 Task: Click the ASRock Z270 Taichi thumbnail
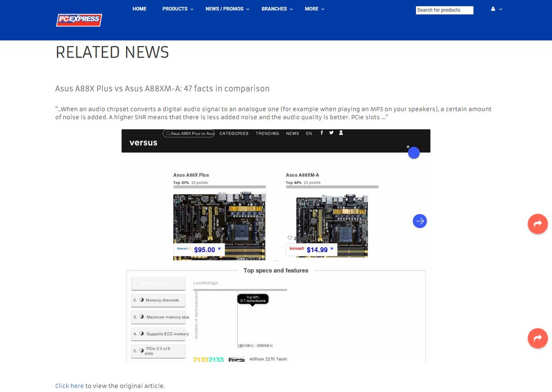[x=236, y=360]
